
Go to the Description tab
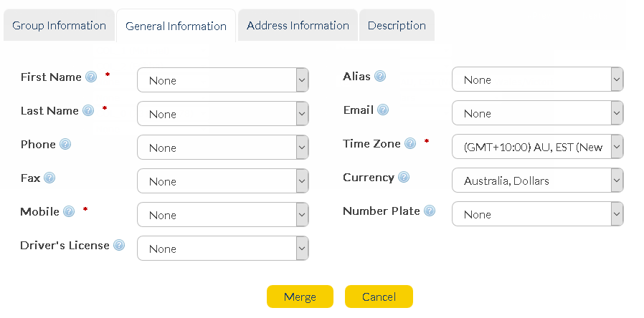(397, 26)
